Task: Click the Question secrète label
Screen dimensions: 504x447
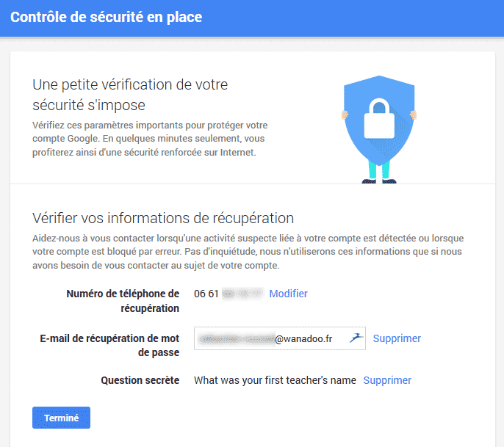Action: (x=140, y=380)
